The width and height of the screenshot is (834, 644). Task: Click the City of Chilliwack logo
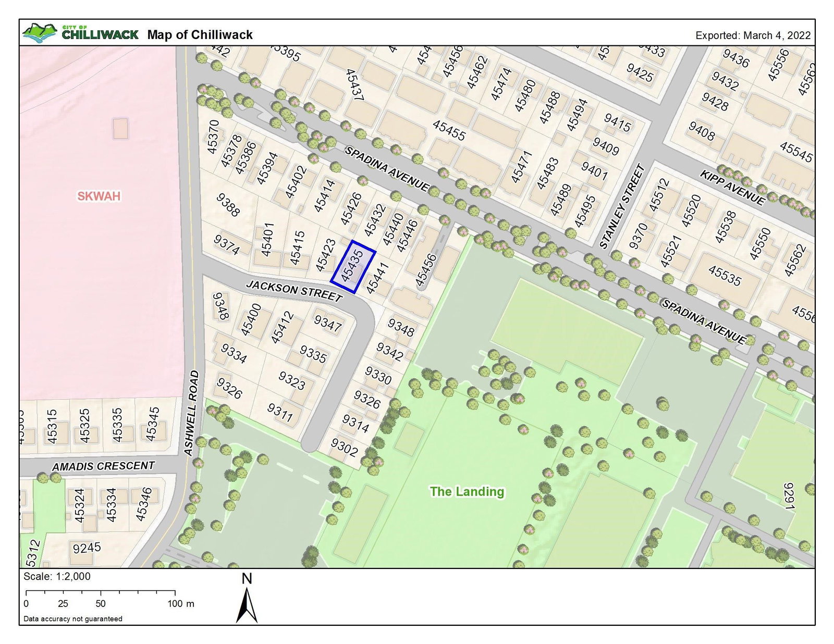(81, 33)
